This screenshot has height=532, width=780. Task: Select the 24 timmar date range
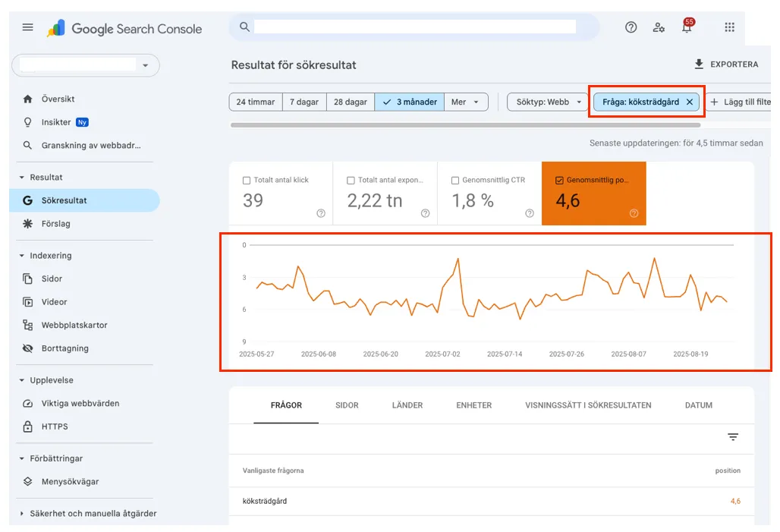tap(256, 102)
